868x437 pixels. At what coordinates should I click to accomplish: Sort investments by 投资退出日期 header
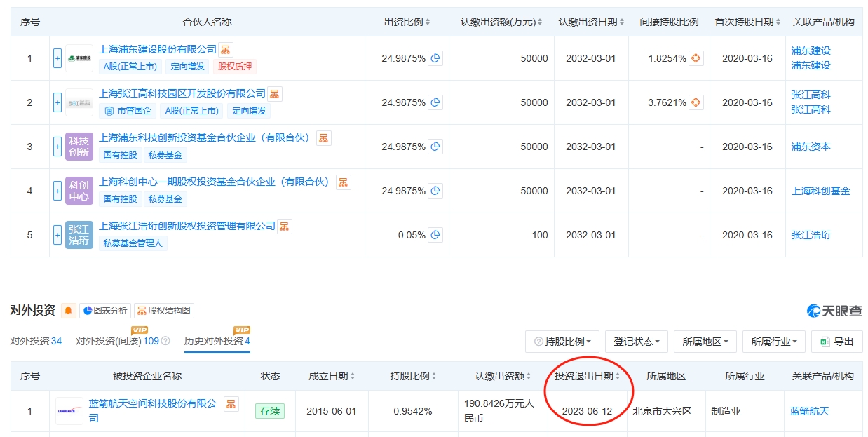(x=588, y=376)
